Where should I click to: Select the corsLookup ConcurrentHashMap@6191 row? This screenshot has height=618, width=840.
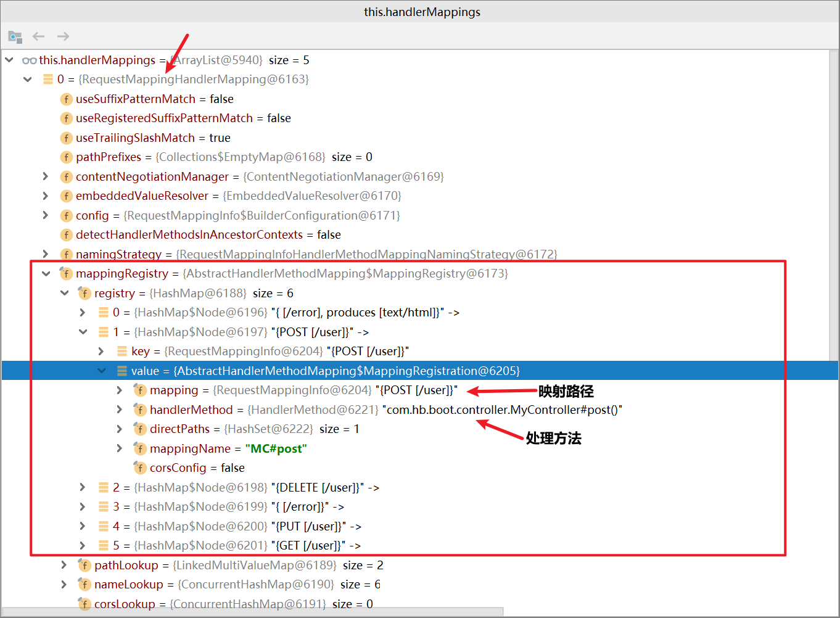click(x=416, y=604)
